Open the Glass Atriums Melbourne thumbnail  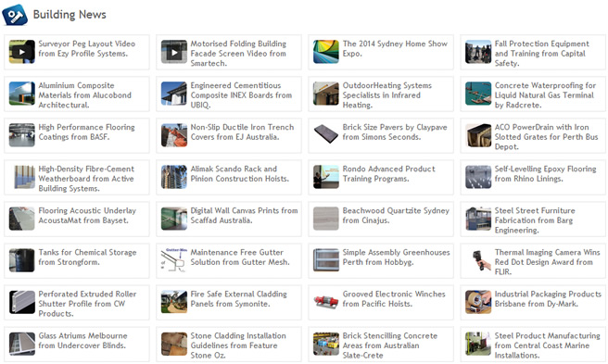coord(22,344)
